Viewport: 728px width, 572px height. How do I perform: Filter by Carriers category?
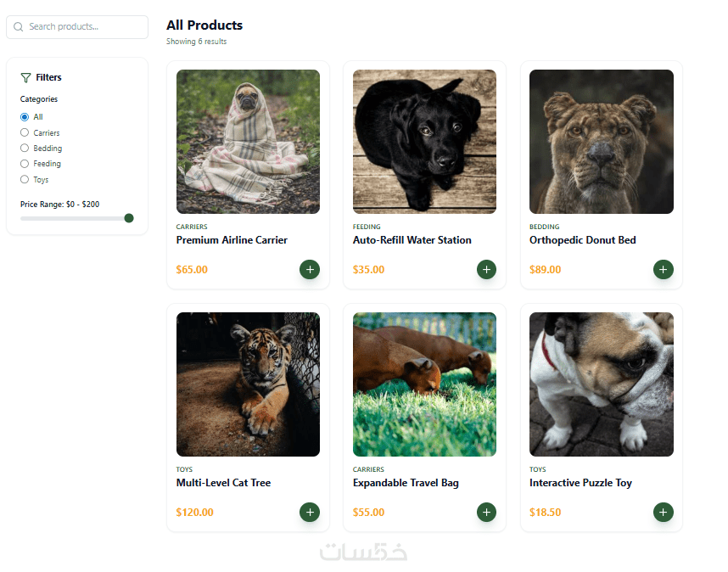point(25,133)
